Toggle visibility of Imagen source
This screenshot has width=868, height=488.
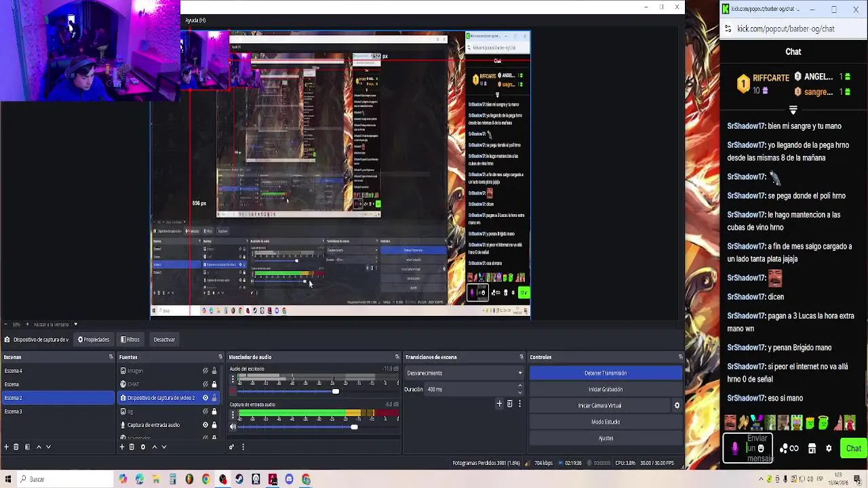point(205,371)
